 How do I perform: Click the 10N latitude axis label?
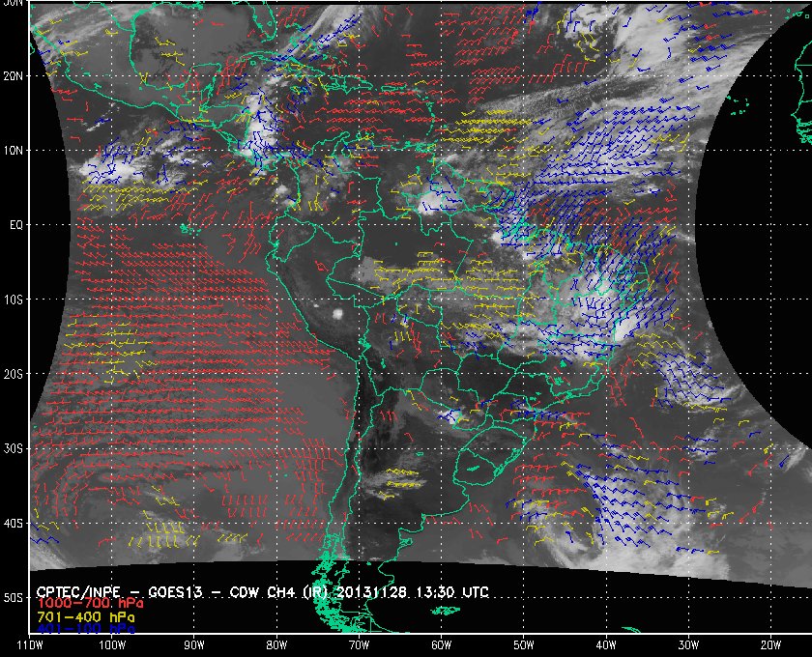coord(13,151)
